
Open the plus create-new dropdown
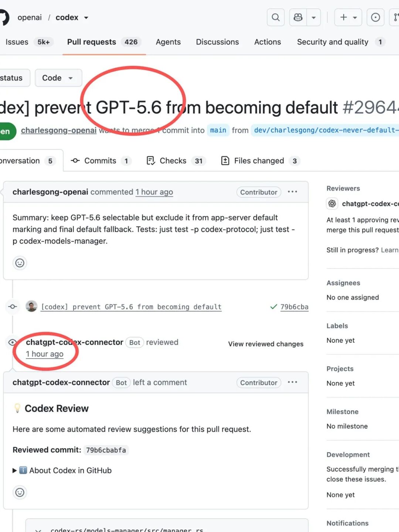coord(348,17)
